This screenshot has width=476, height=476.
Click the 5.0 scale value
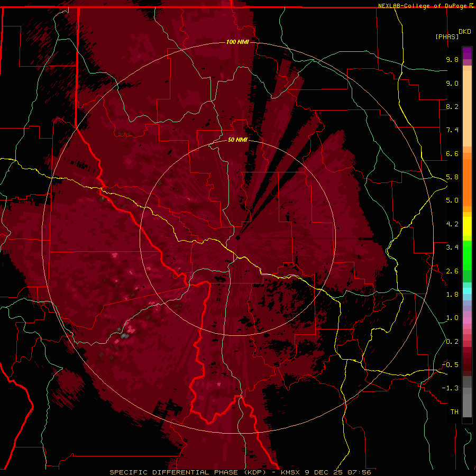pos(452,200)
